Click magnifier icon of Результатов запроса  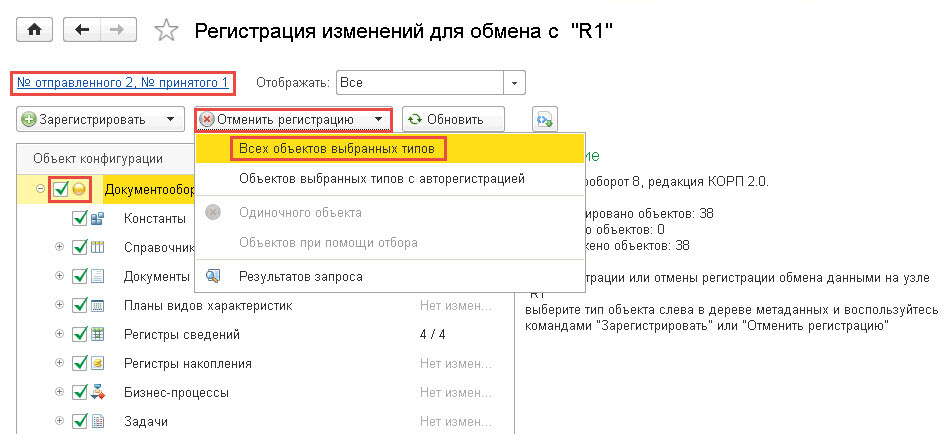point(213,277)
